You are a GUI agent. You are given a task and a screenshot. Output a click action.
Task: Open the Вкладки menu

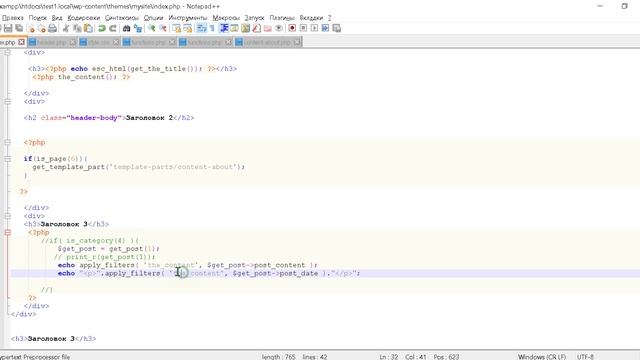coord(311,18)
